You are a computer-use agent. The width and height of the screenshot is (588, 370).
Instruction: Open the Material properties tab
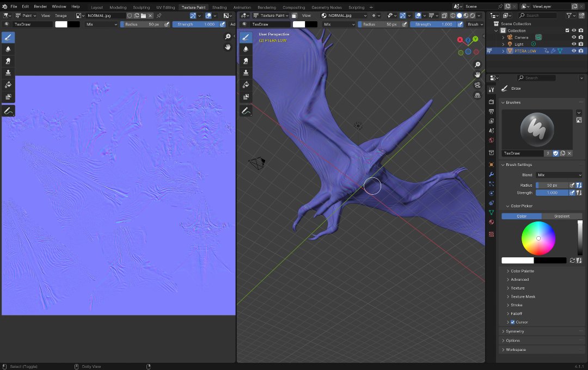(x=491, y=222)
